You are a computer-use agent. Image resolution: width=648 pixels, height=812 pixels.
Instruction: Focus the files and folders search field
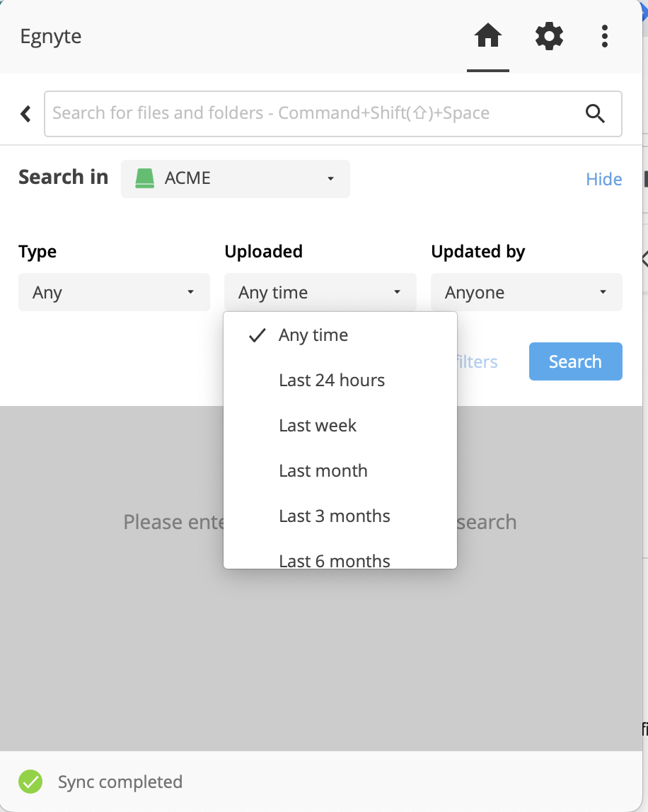click(311, 113)
